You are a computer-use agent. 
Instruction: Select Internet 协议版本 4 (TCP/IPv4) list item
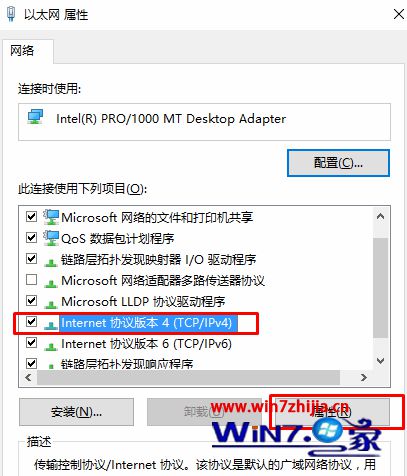point(146,323)
